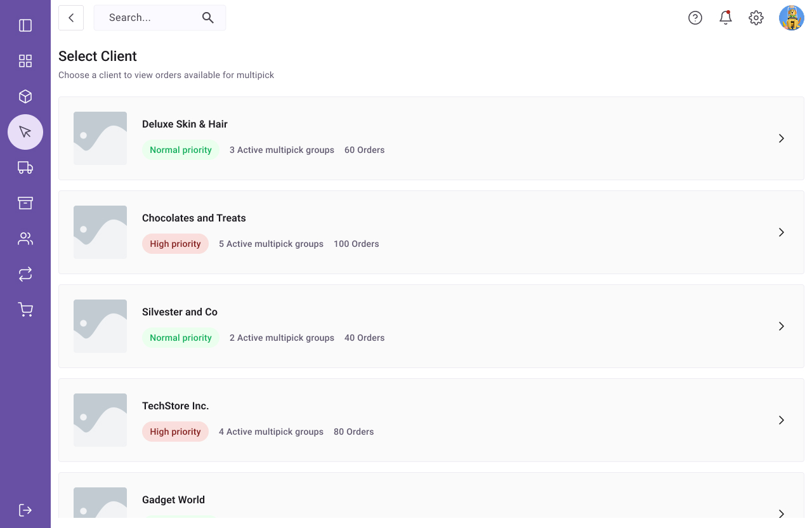Viewport: 812px width, 528px height.
Task: Expand Deluxe Skin & Hair chevron
Action: point(782,138)
